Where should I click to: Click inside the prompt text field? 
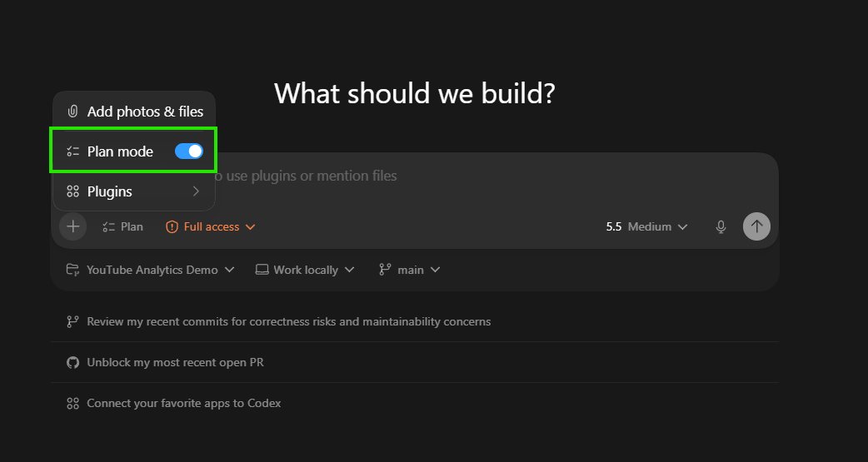(414, 182)
